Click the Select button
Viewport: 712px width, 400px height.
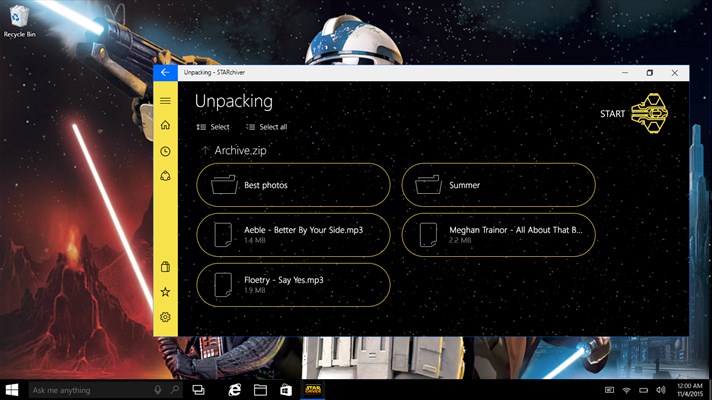[213, 127]
